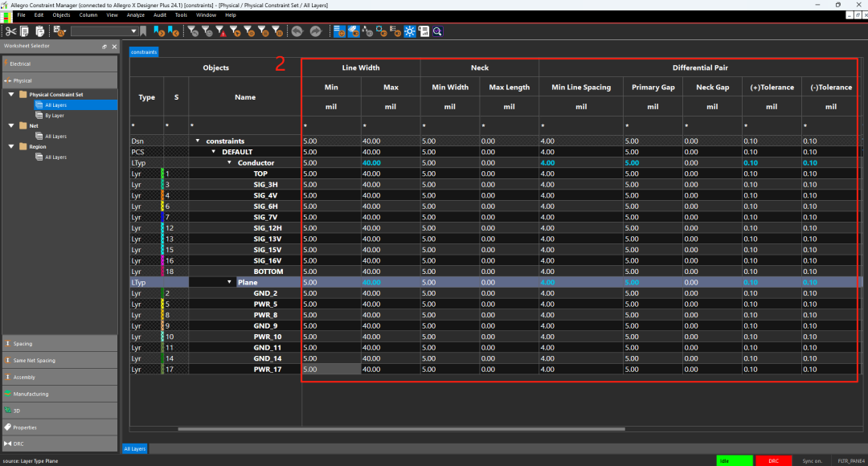Viewport: 868px width, 466px height.
Task: Open the Assembly worksheet section
Action: 59,377
